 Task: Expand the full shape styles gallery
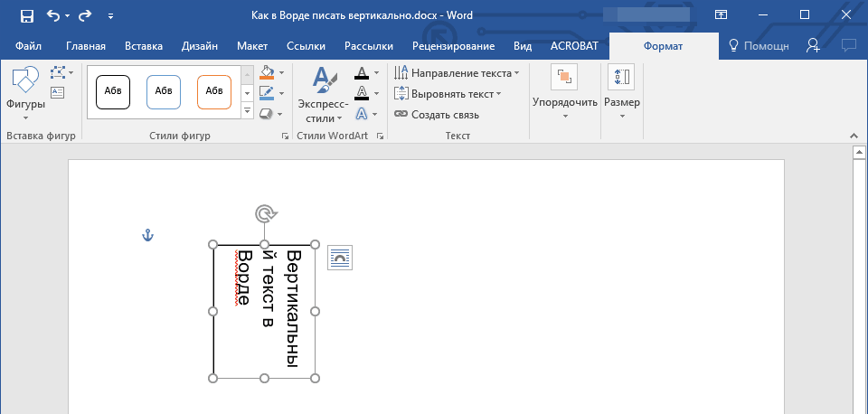(248, 111)
